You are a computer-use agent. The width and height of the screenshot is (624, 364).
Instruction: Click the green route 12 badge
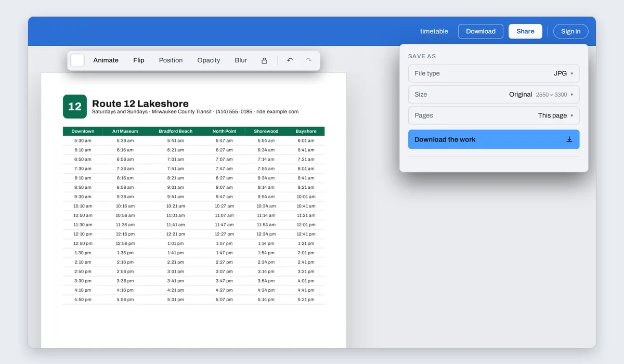[x=75, y=106]
